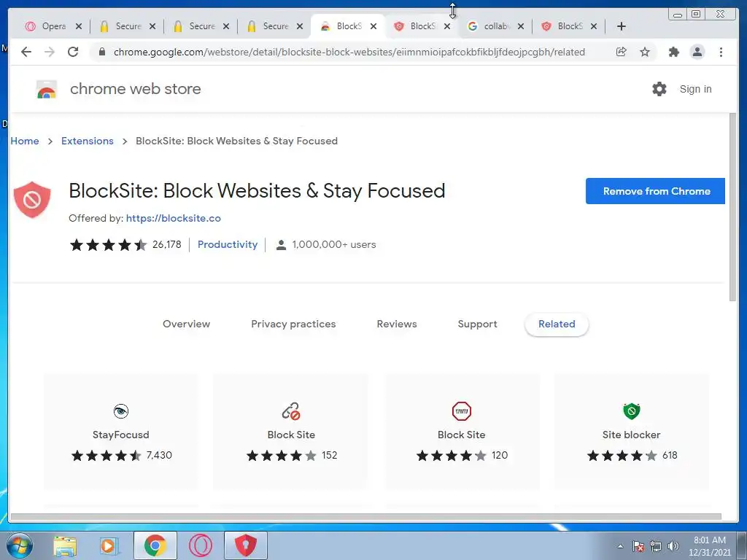The height and width of the screenshot is (560, 747).
Task: Click the horizontal page scrollbar
Action: pos(366,517)
